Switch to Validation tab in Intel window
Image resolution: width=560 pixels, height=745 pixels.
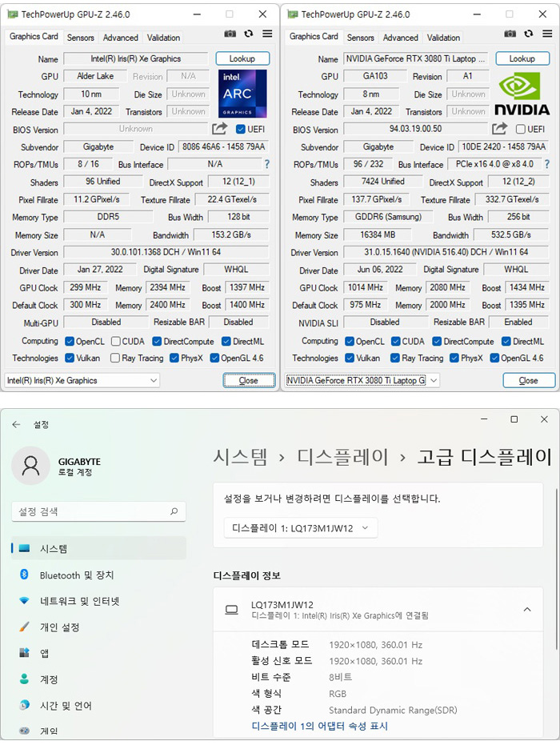coord(163,38)
